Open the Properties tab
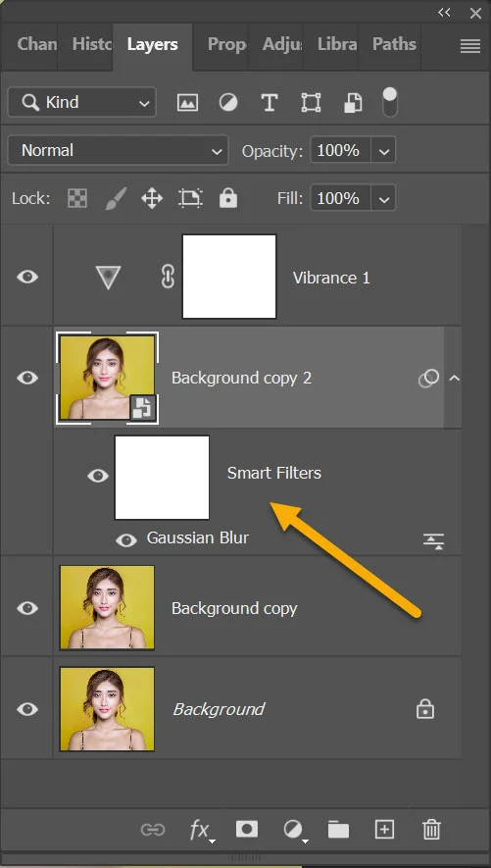491x868 pixels. point(226,44)
